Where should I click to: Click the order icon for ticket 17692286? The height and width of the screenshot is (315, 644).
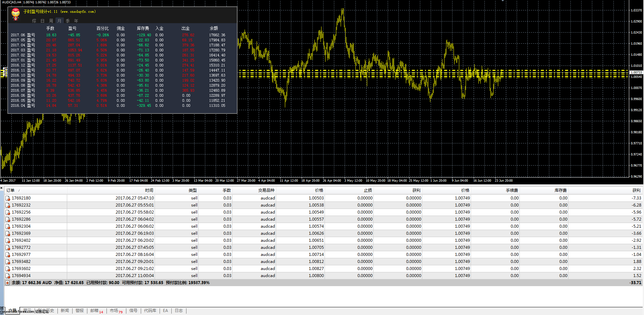(8, 219)
